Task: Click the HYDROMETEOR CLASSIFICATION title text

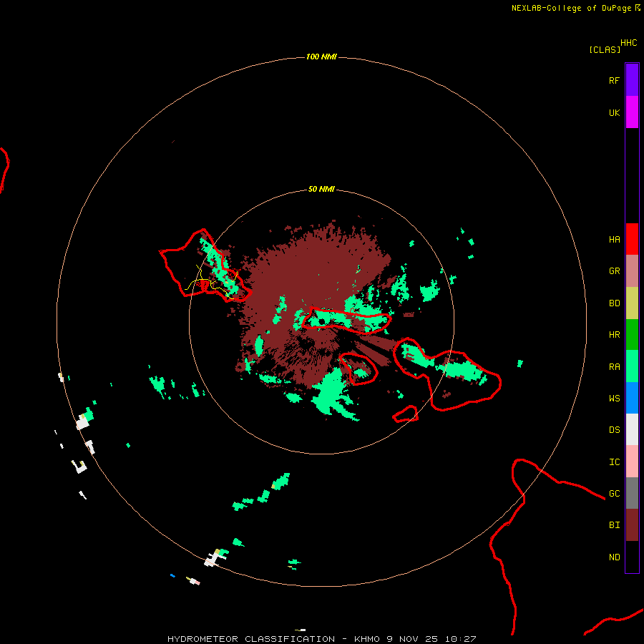Action: (251, 639)
